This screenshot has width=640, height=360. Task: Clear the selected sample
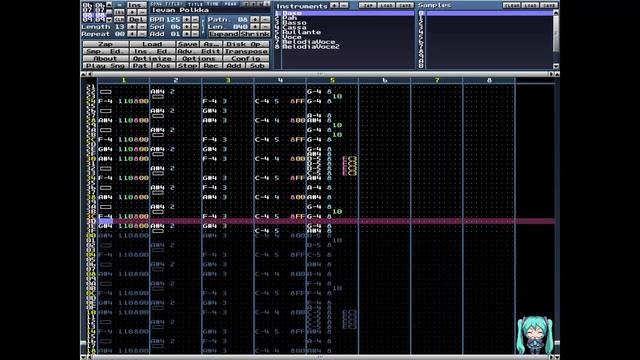[x=511, y=5]
